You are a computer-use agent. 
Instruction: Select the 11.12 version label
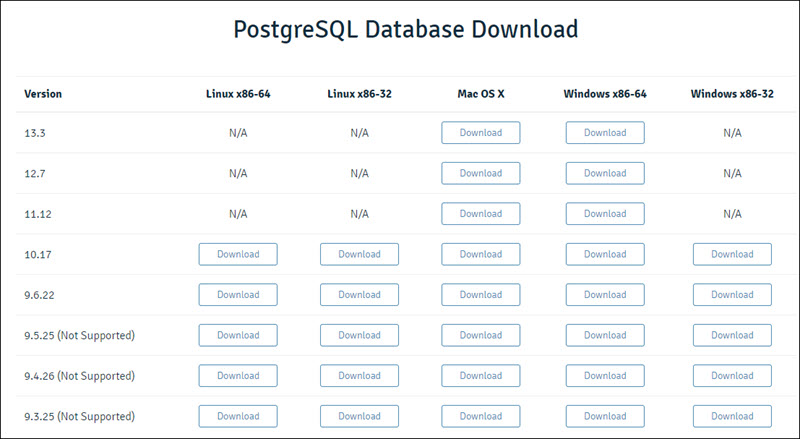point(38,214)
